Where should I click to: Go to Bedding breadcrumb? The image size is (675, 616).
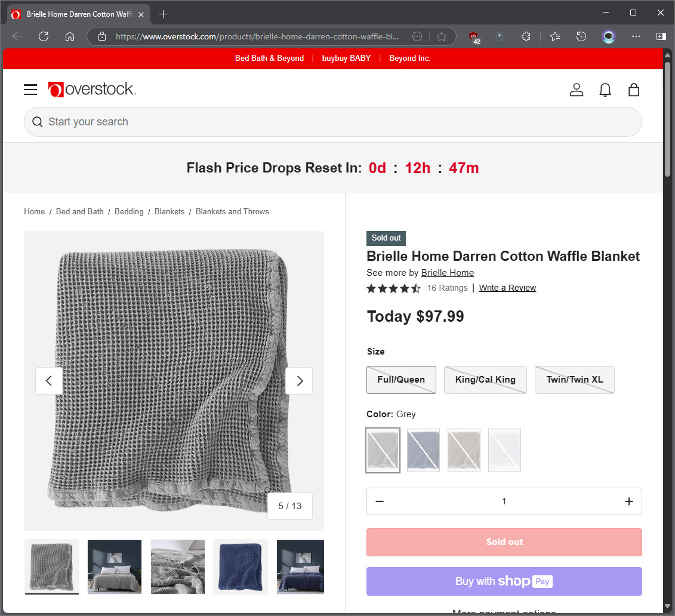click(x=129, y=211)
